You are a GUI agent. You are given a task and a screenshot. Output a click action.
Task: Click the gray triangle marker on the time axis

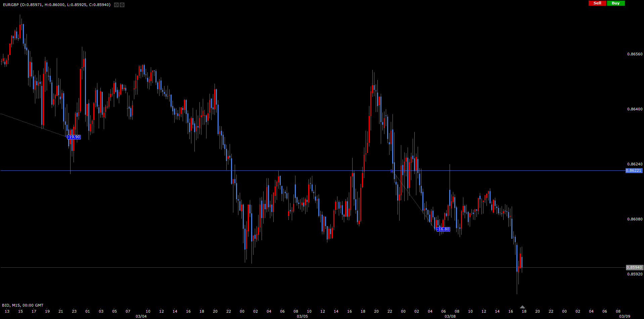(x=522, y=307)
